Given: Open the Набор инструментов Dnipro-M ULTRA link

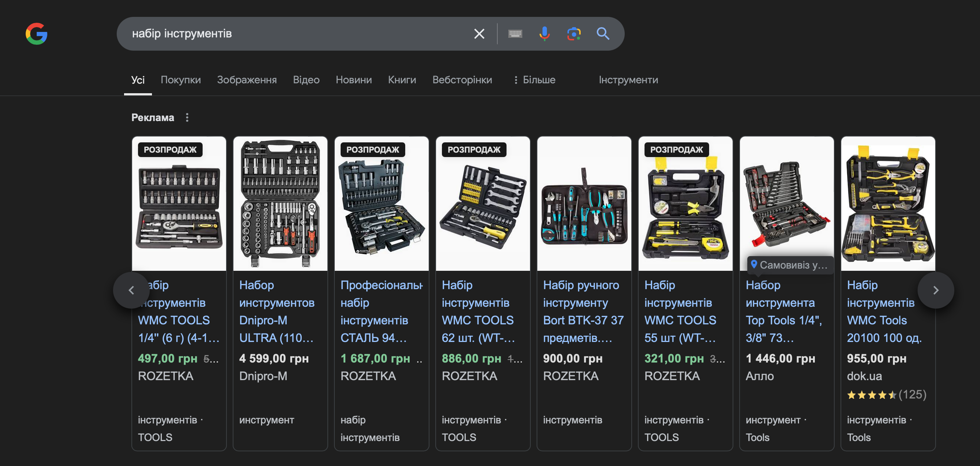Looking at the screenshot, I should click(x=277, y=311).
